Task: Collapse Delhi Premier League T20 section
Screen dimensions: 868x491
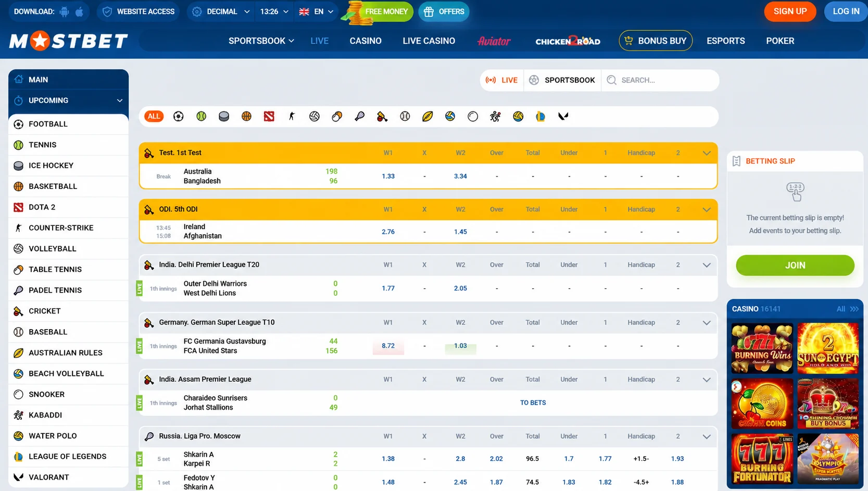Action: pyautogui.click(x=707, y=265)
